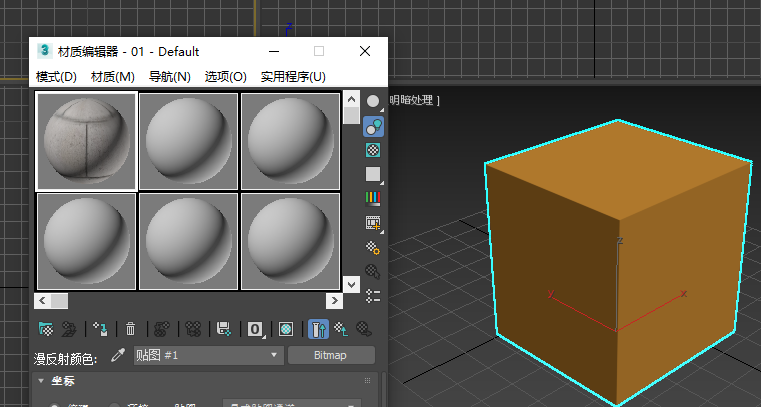
Task: Open the 模式(D) menu
Action: [x=56, y=77]
